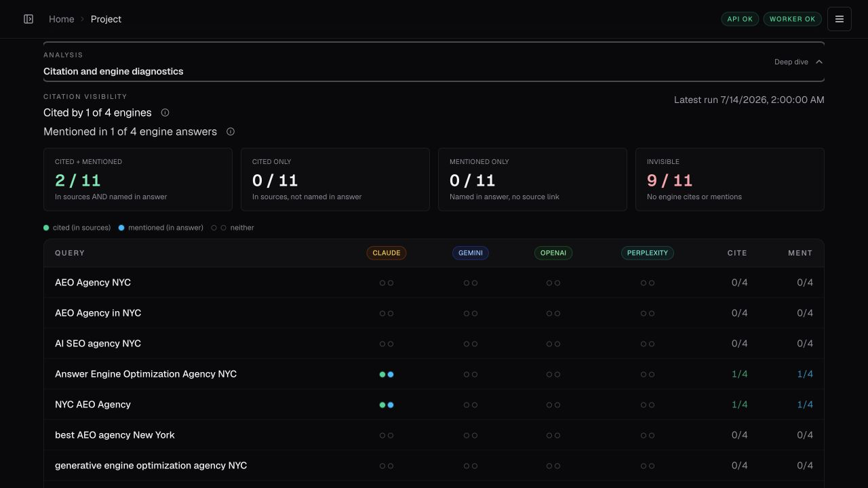This screenshot has height=488, width=868.
Task: Click OpenAI dots in AI SEO agency NYC row
Action: [553, 344]
